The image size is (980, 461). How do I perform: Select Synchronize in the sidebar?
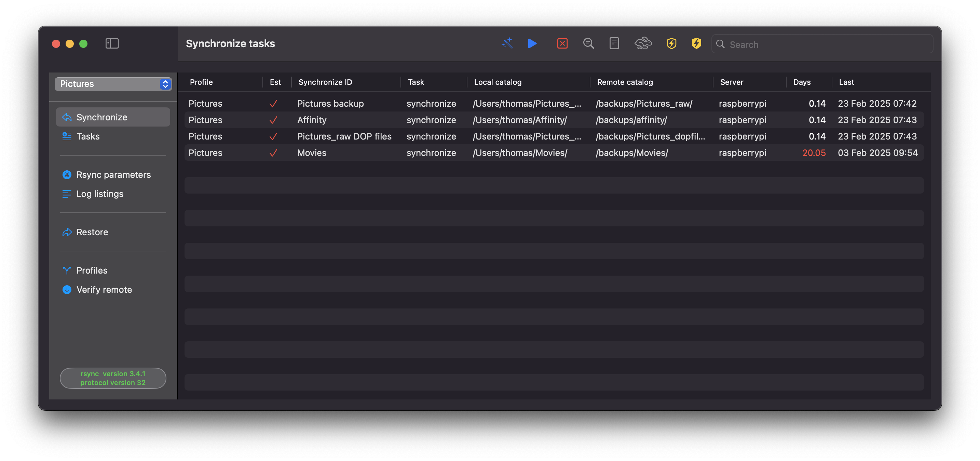(113, 117)
